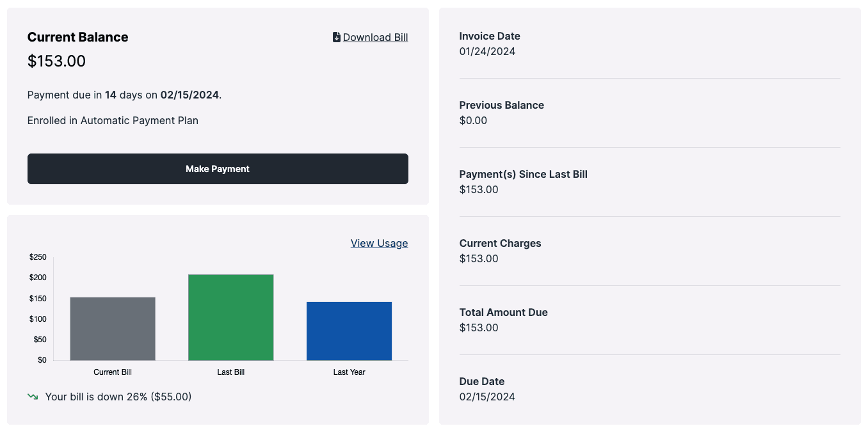
Task: Click the 'Last Year' chart axis label
Action: (349, 372)
